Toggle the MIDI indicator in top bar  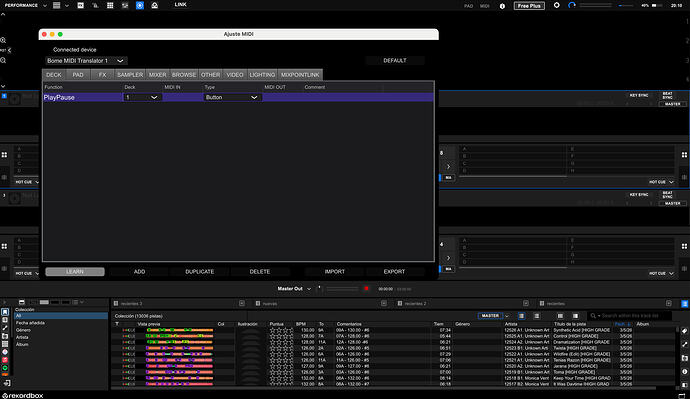[484, 6]
